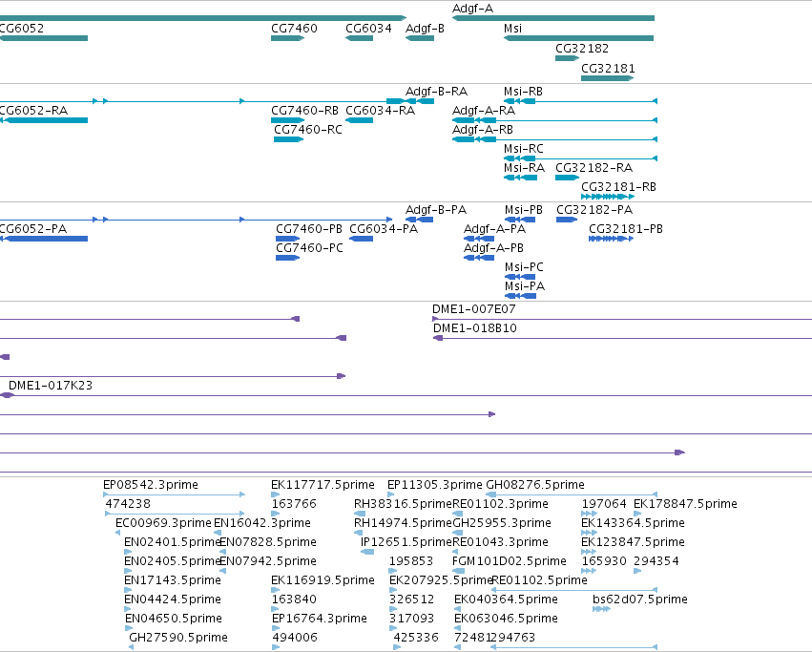The image size is (812, 652).
Task: Click EST label FGM101D02.5prime
Action: tap(510, 562)
